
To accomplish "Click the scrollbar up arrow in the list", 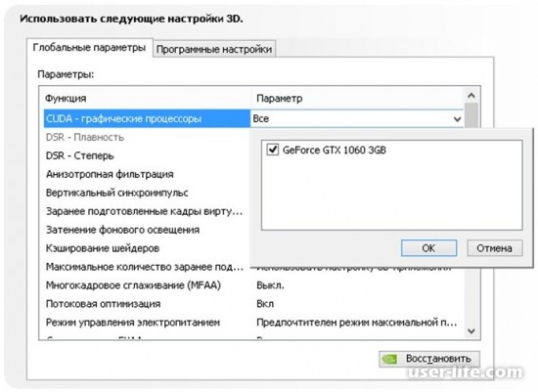I will (x=471, y=96).
